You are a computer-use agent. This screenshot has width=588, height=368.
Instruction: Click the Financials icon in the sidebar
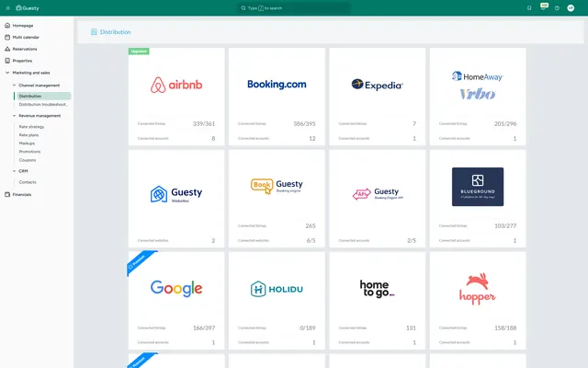click(x=7, y=194)
